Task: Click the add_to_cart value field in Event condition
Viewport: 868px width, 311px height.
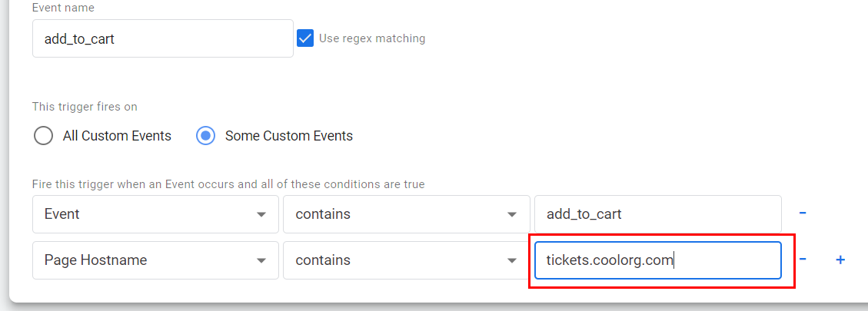Action: pos(657,214)
